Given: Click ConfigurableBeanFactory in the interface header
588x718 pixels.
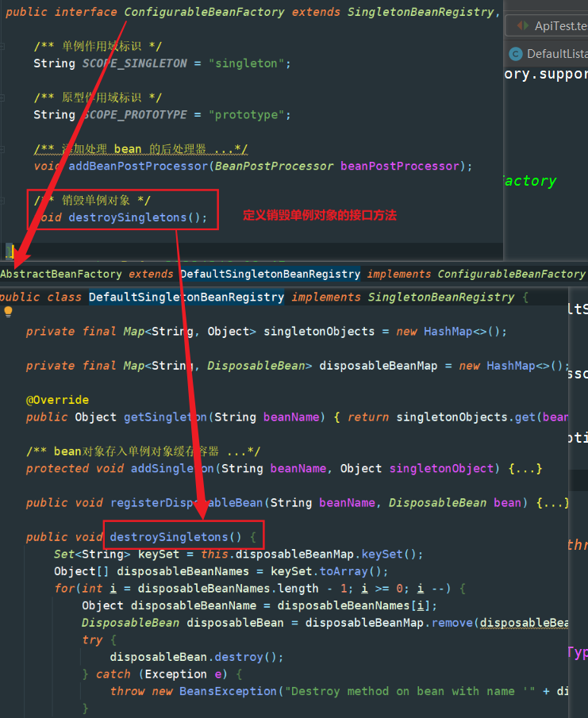Looking at the screenshot, I should pos(204,12).
